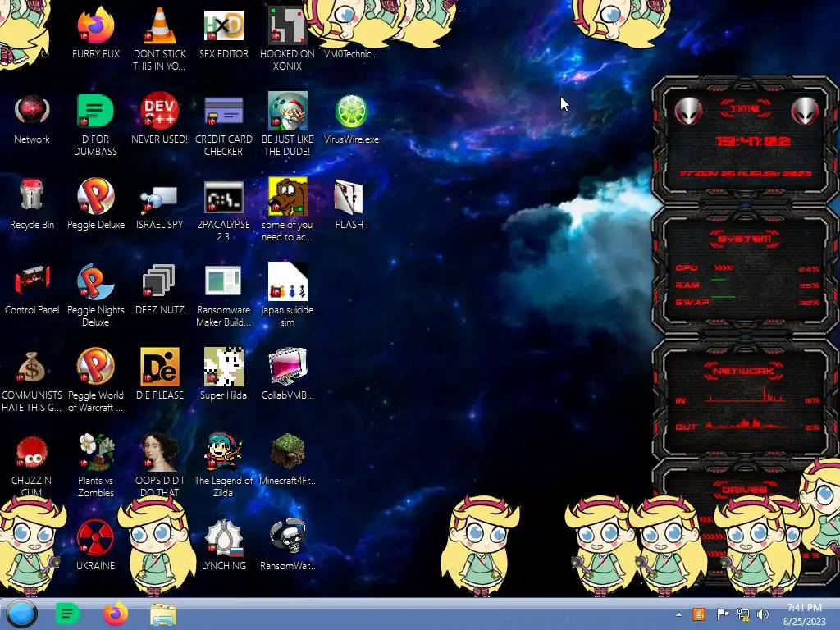Open the green notes app pinned on taskbar

point(67,614)
